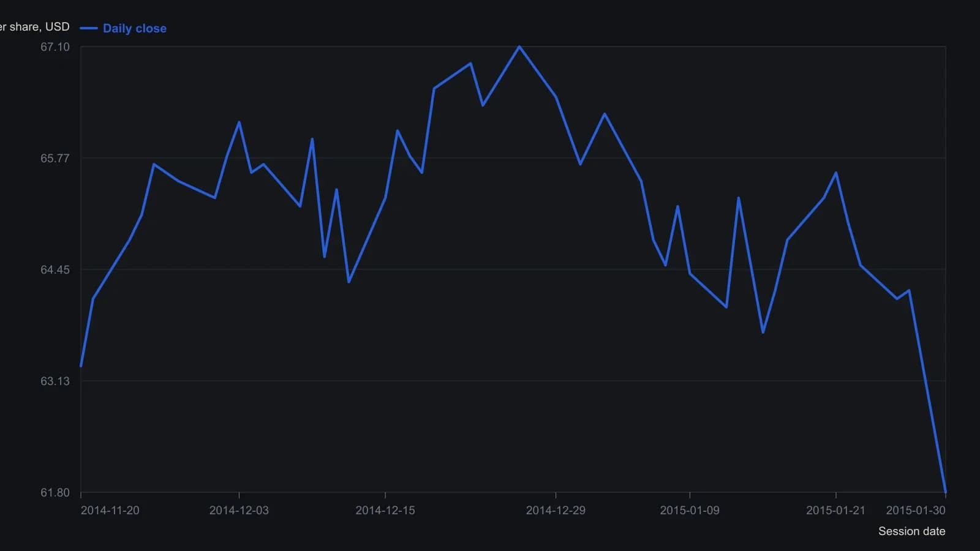
Task: Click the 2015-01-30 date label
Action: 916,511
